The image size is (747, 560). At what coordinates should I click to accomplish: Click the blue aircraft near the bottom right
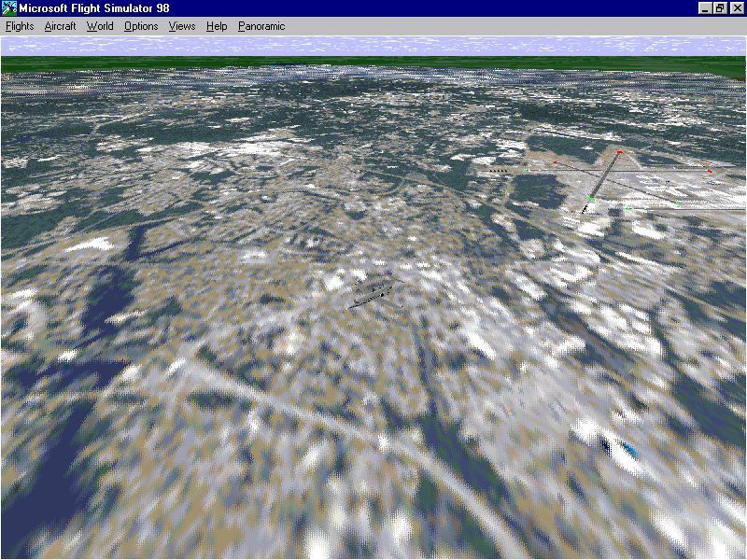click(x=621, y=447)
